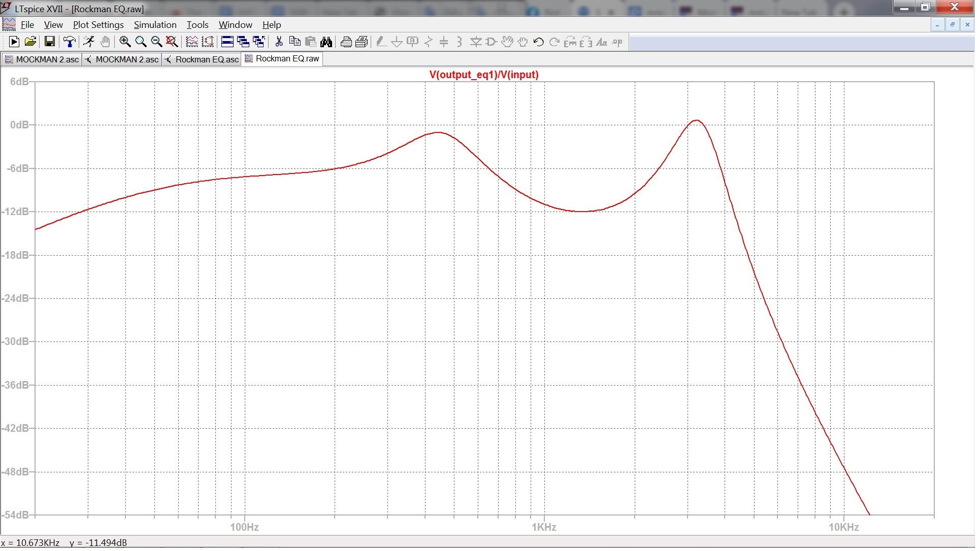Screen dimensions: 980x551
Task: Open Control Panel hammer icon
Action: [x=69, y=42]
